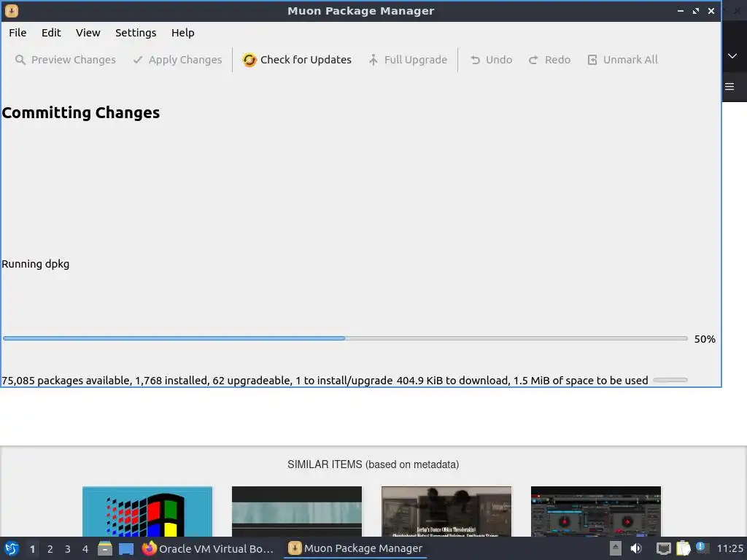This screenshot has width=747, height=560.
Task: Open the teal striped similar item thumbnail
Action: 297,511
